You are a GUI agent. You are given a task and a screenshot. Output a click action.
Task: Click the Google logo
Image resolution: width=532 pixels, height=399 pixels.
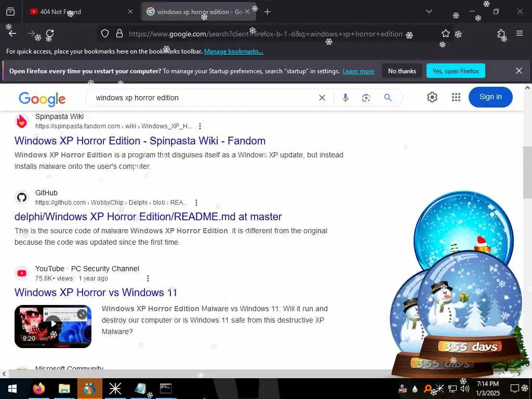click(42, 99)
